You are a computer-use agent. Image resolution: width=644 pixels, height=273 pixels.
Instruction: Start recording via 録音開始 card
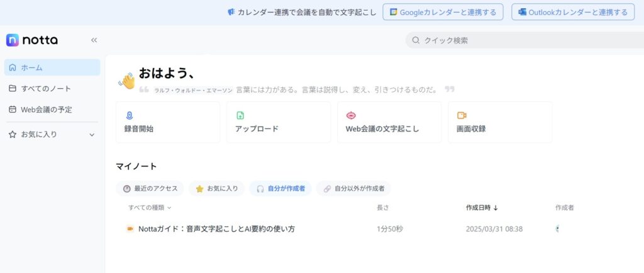pyautogui.click(x=168, y=122)
